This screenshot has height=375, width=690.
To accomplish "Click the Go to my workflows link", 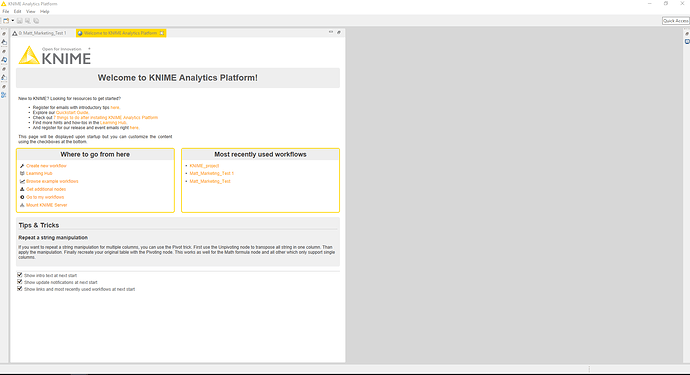I will (45, 197).
